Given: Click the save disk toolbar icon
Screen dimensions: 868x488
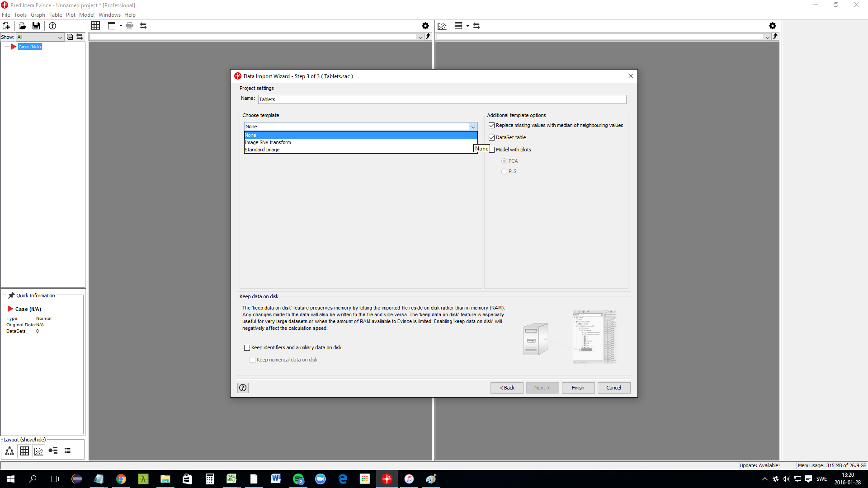Looking at the screenshot, I should (36, 26).
